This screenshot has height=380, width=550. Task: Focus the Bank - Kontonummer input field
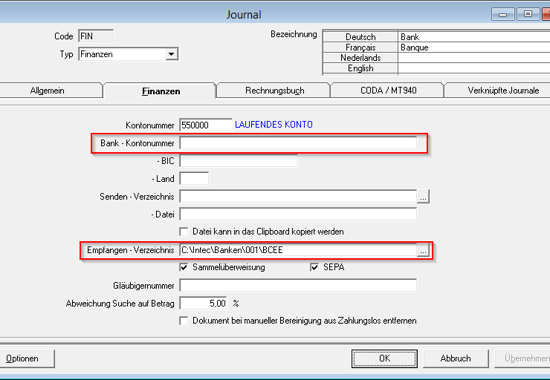[298, 143]
